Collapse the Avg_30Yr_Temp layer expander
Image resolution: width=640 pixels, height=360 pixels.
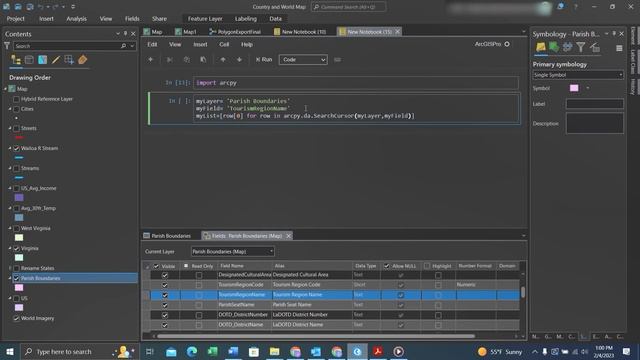pyautogui.click(x=10, y=208)
